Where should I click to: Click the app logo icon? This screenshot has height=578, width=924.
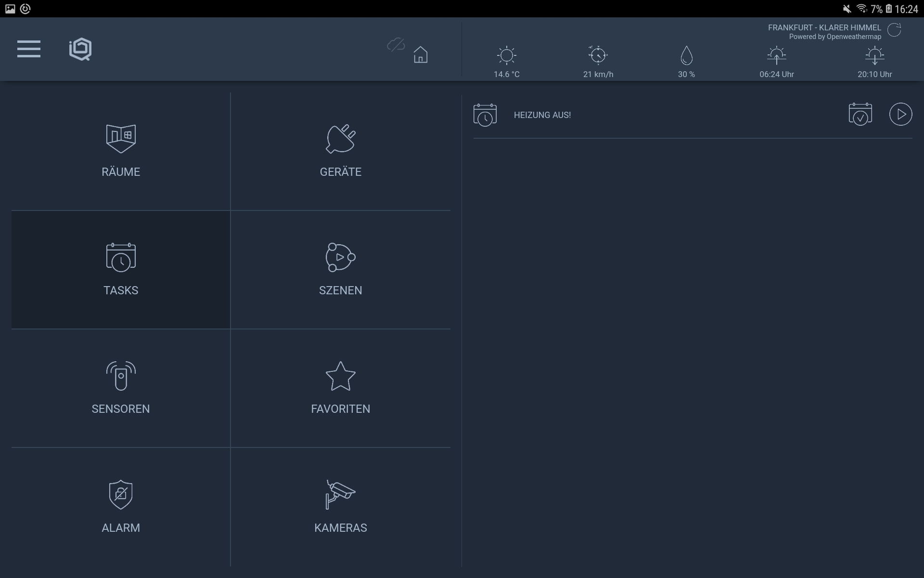[80, 49]
